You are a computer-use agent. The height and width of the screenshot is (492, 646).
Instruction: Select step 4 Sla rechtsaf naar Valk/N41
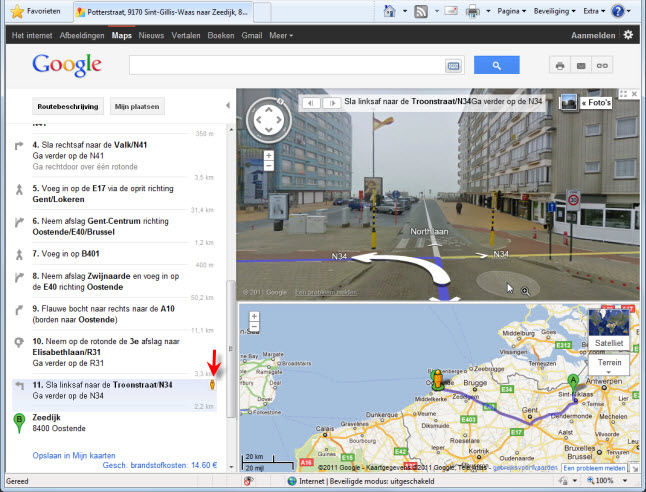tap(115, 155)
